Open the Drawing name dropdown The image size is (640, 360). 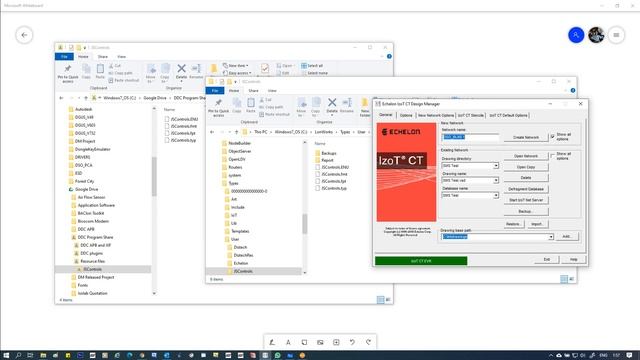point(496,180)
